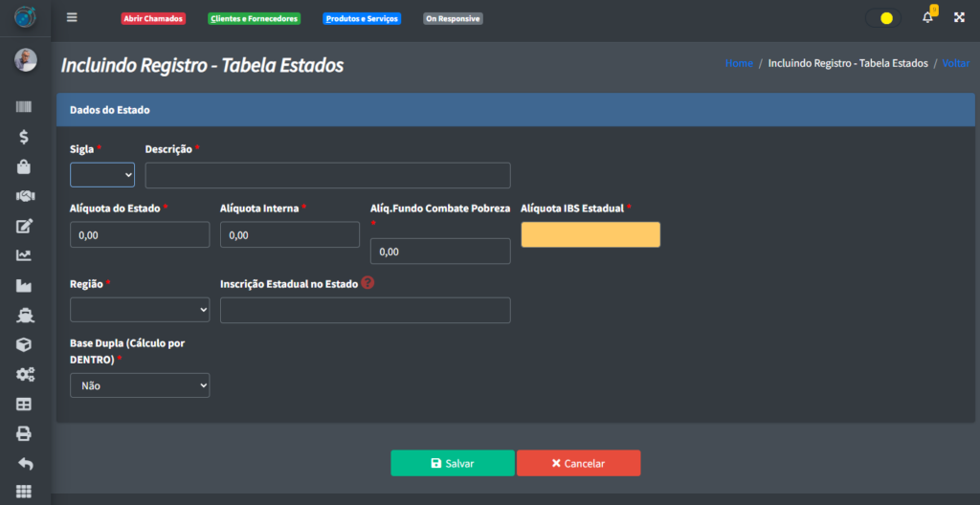The image size is (980, 505).
Task: Focus the Alíquota IBS Estadual field
Action: (x=590, y=234)
